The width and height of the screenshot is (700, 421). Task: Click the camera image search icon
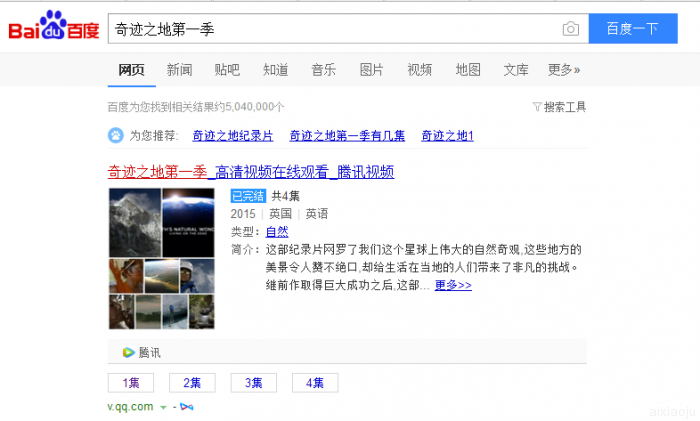pyautogui.click(x=570, y=30)
